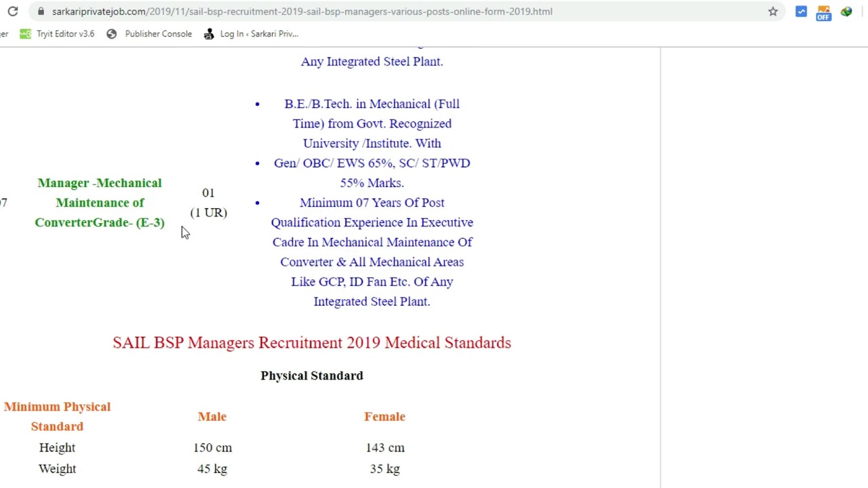Click the 'Physical Standard' bold heading
Image resolution: width=868 pixels, height=488 pixels.
point(312,375)
